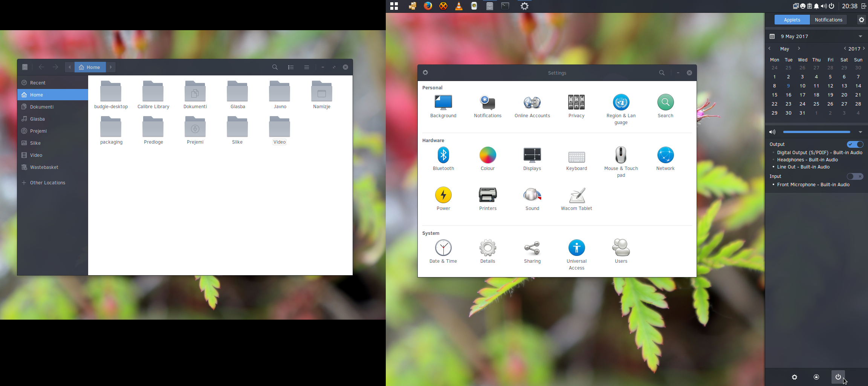This screenshot has width=868, height=386.
Task: Switch to Notifications tab in Raven
Action: 828,20
